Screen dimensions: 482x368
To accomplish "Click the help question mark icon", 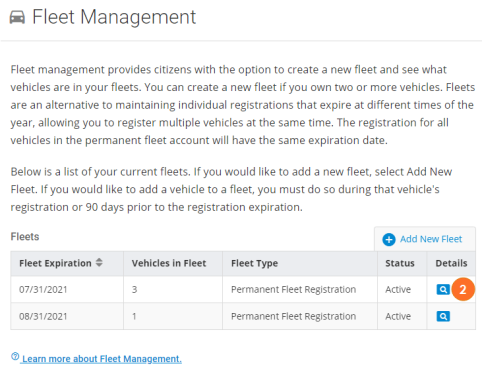I will [x=15, y=356].
